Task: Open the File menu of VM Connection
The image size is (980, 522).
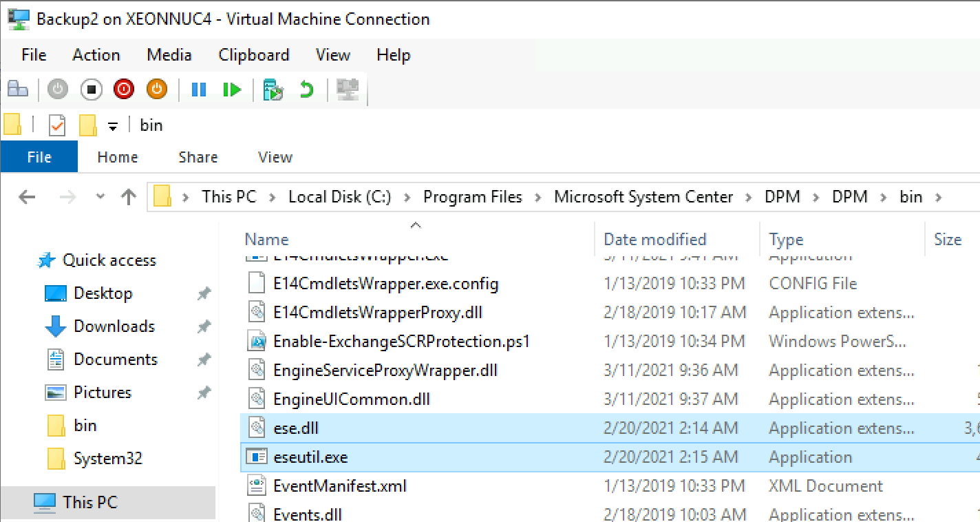Action: tap(34, 55)
